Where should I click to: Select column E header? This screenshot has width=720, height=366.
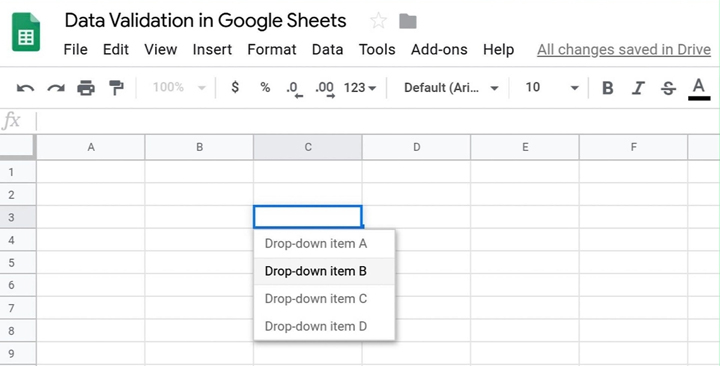[x=525, y=147]
